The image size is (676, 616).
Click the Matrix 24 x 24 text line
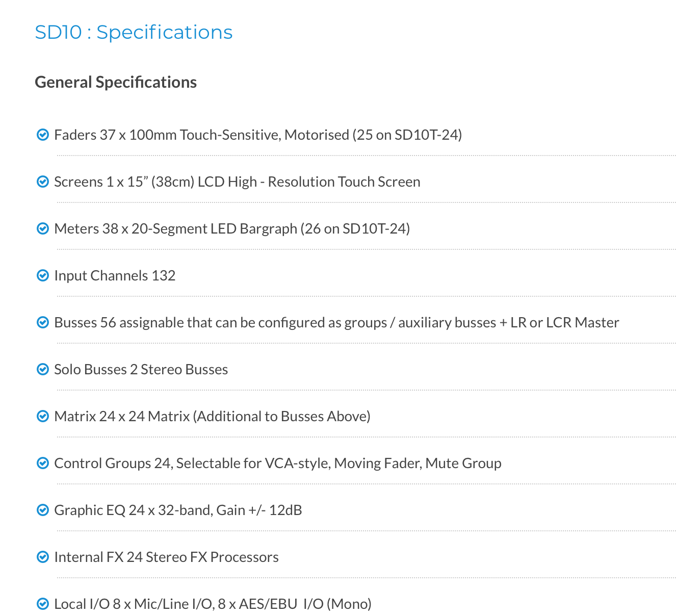[212, 416]
